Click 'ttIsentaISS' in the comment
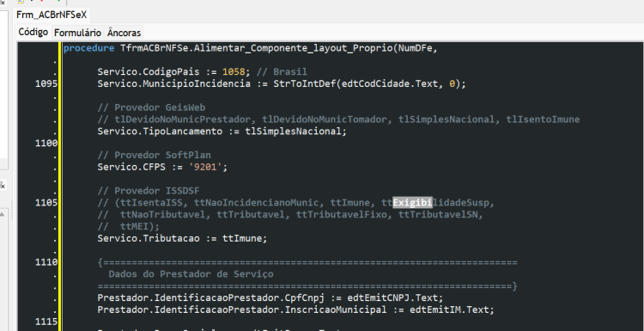This screenshot has width=644, height=331. tap(151, 203)
